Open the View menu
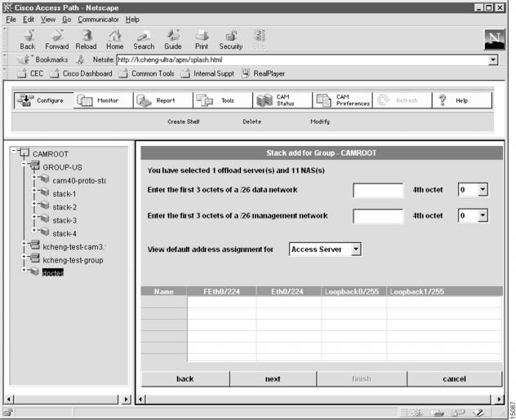The height and width of the screenshot is (420, 516). (48, 20)
